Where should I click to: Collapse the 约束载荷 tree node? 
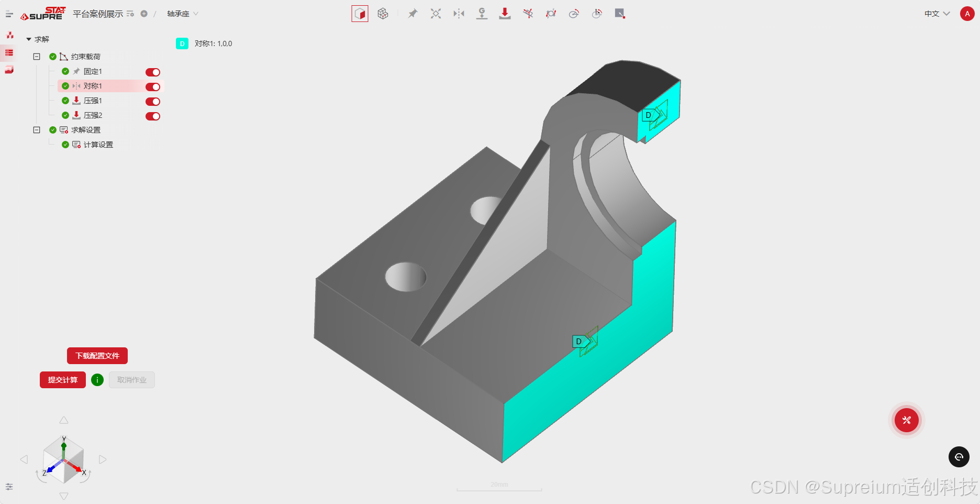pos(37,57)
